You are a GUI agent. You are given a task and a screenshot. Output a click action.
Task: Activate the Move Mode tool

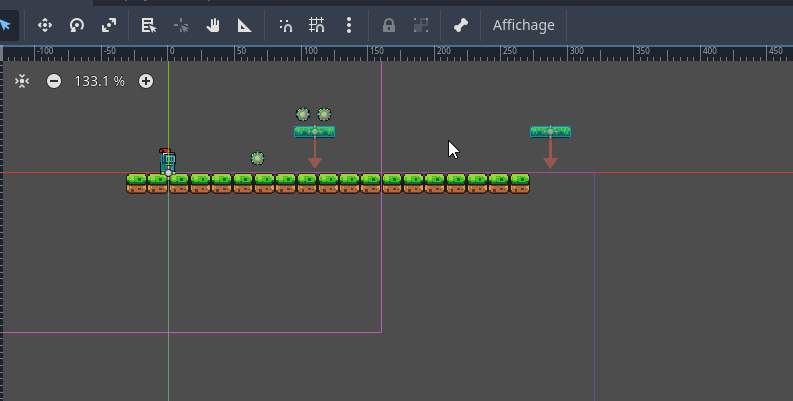(45, 25)
